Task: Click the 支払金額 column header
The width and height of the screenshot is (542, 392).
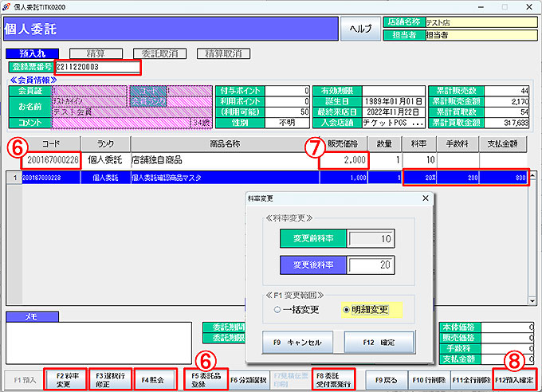Action: 503,143
